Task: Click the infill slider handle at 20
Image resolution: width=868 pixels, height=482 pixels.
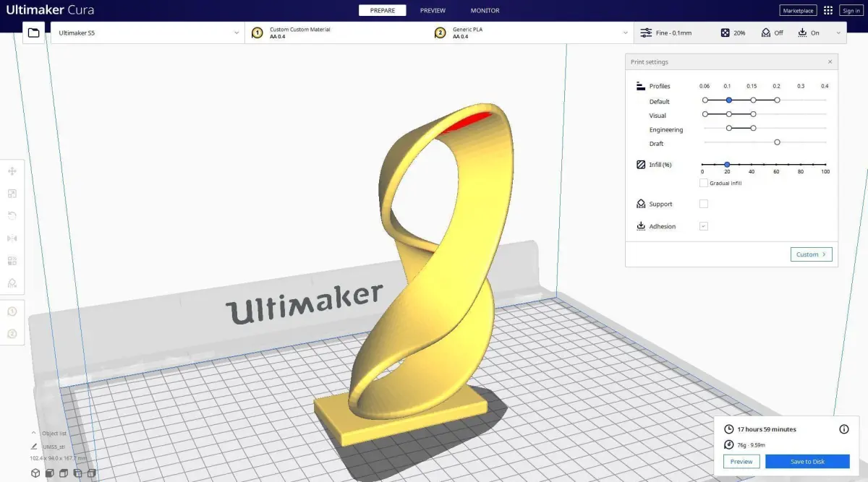Action: point(727,165)
